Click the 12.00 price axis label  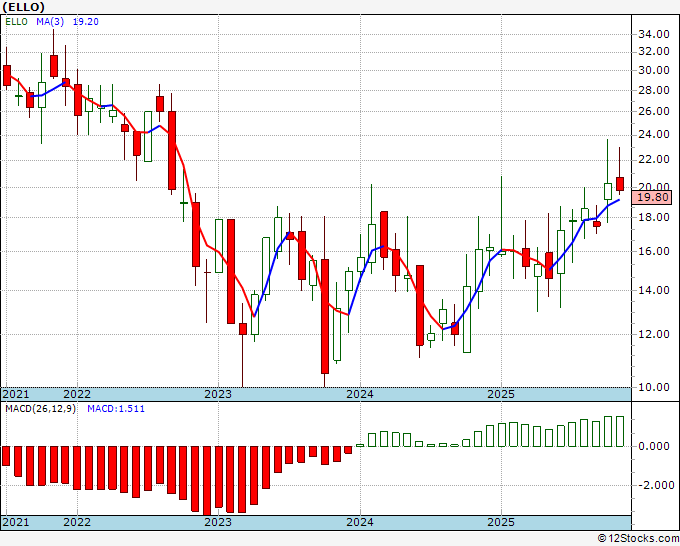(654, 334)
